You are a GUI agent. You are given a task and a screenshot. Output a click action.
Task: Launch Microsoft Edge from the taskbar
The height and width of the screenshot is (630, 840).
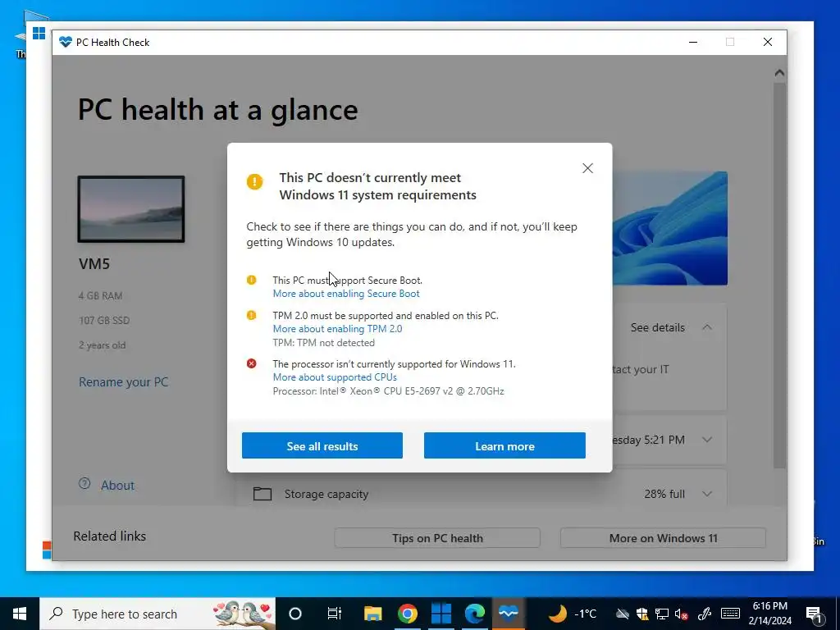475,614
